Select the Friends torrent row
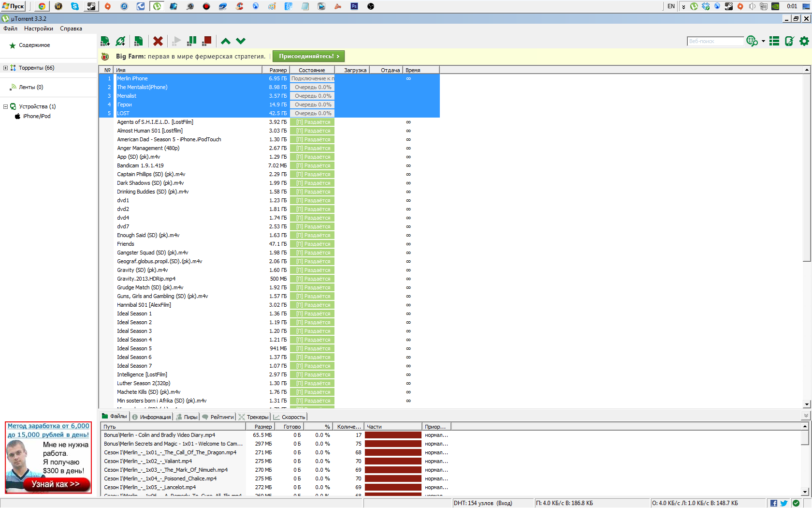This screenshot has height=508, width=812. pos(269,244)
